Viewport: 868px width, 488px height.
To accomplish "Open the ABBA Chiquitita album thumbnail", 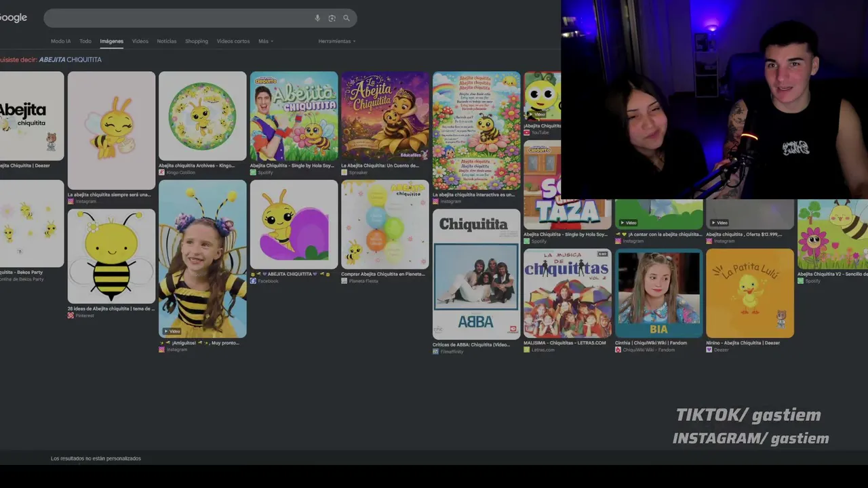I will click(477, 274).
